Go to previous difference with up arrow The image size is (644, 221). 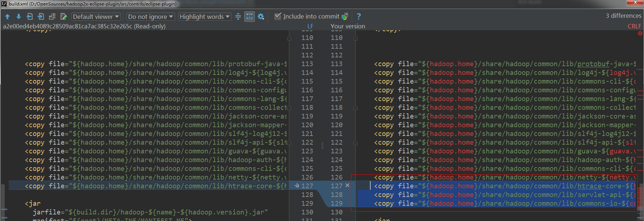click(x=8, y=17)
